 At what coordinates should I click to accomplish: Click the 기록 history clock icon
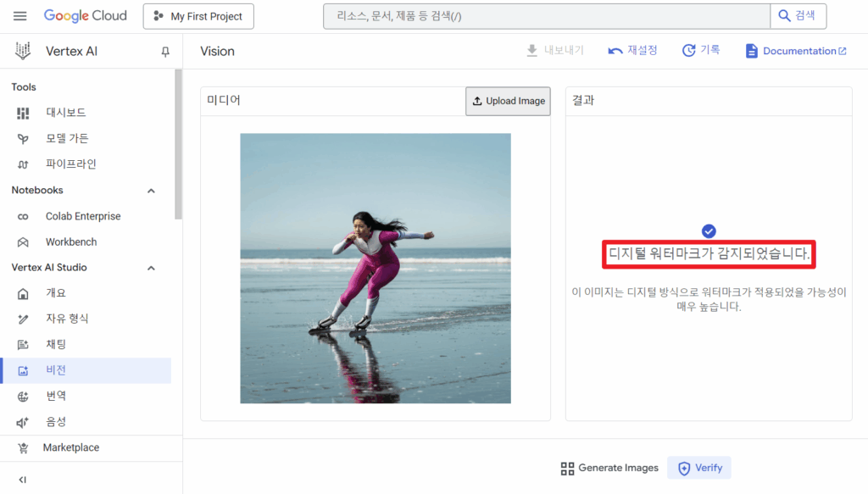pyautogui.click(x=688, y=50)
